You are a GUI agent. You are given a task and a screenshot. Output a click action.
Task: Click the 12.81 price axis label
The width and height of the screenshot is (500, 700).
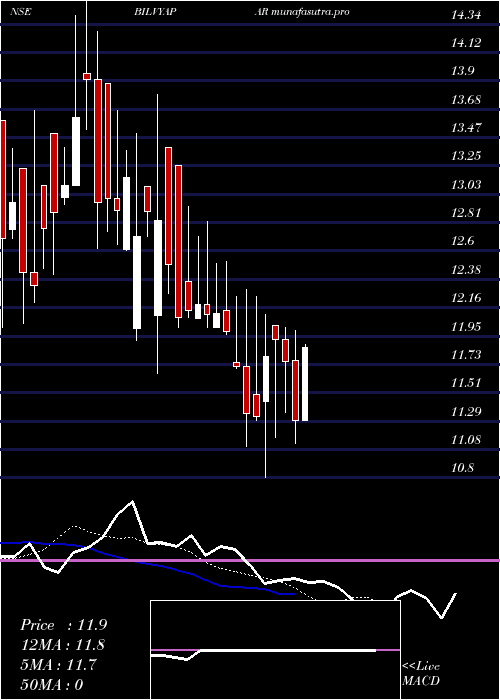point(466,213)
